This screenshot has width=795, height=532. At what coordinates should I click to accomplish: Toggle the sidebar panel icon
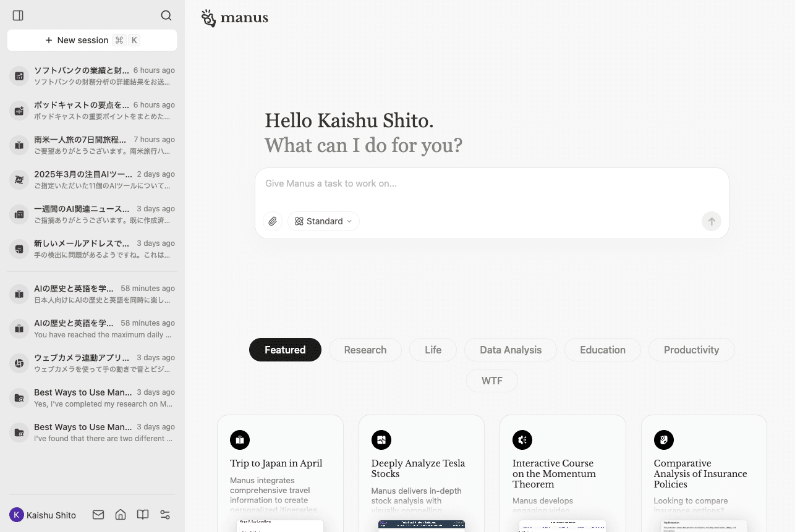18,15
